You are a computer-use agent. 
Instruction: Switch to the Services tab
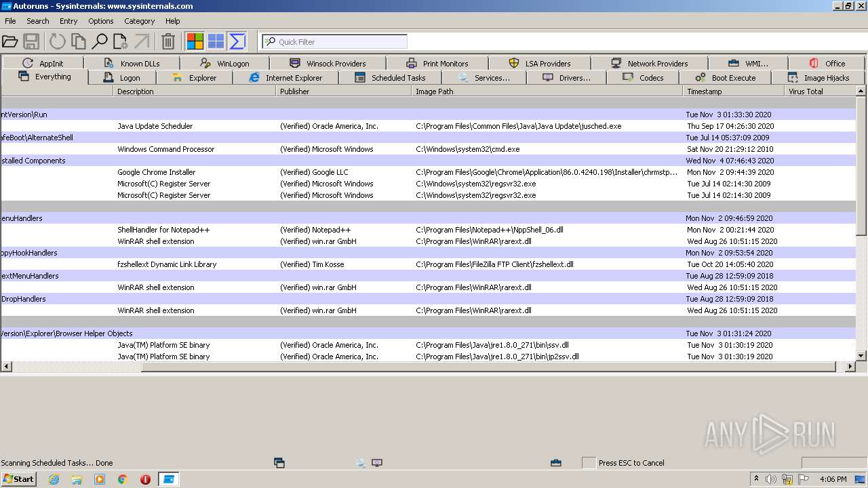[x=484, y=78]
